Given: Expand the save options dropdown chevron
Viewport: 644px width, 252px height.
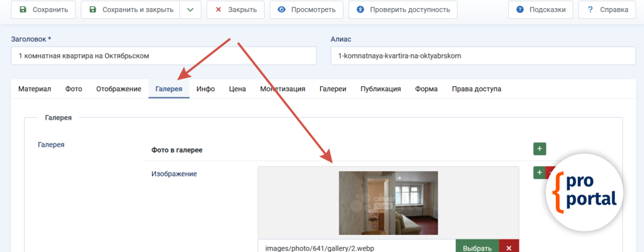Looking at the screenshot, I should (x=191, y=10).
